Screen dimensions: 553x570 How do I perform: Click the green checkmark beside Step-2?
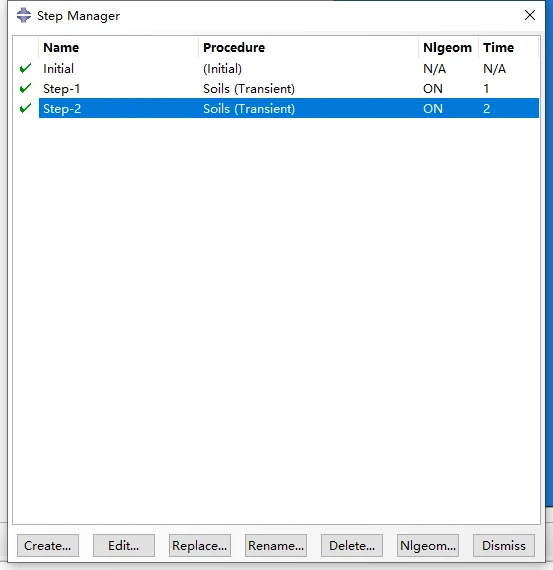pyautogui.click(x=25, y=108)
